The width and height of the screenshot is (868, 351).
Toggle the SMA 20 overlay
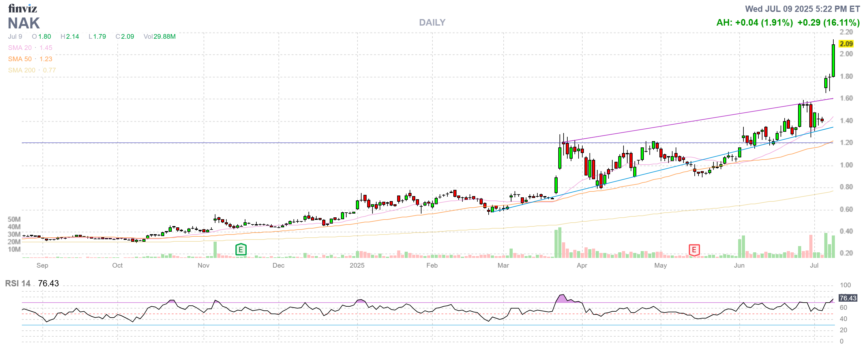21,47
